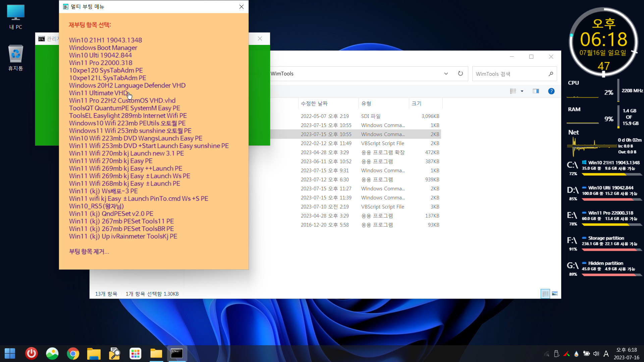Select boot entry Win11 Pro 22000.318
This screenshot has height=362, width=644.
[101, 63]
